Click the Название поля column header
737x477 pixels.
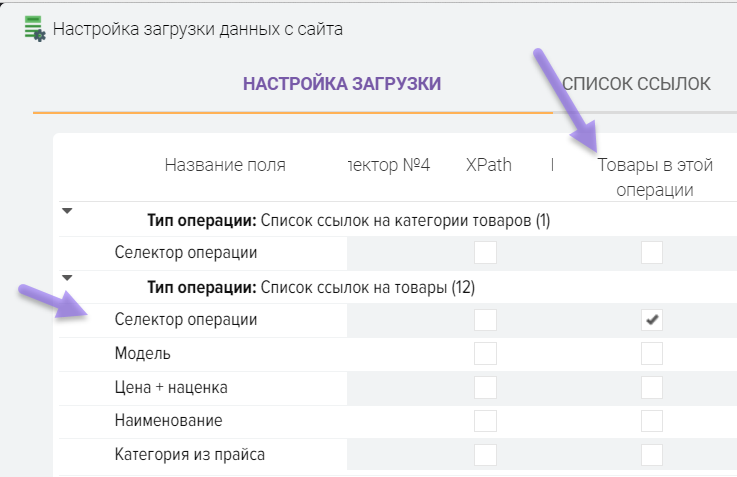tap(225, 166)
